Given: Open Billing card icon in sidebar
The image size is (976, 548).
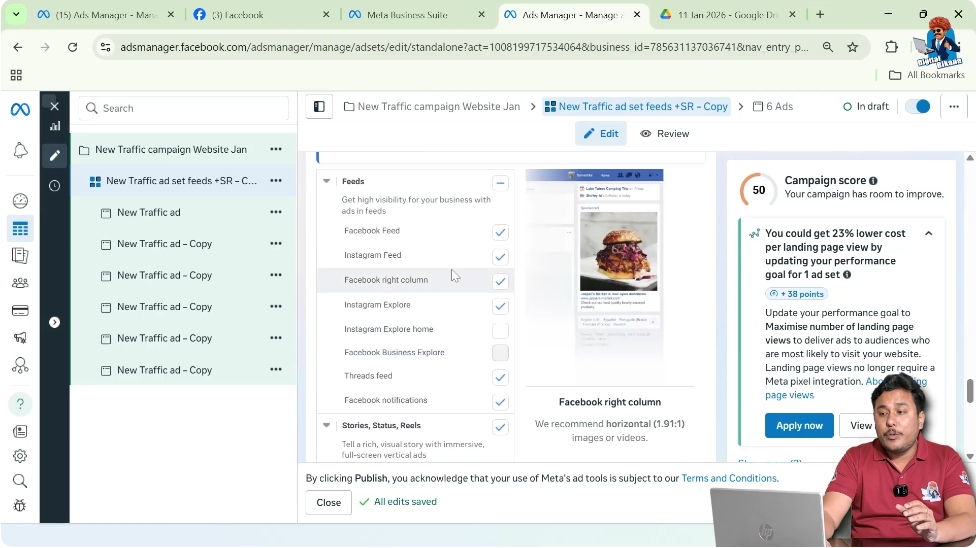Looking at the screenshot, I should pos(20,310).
